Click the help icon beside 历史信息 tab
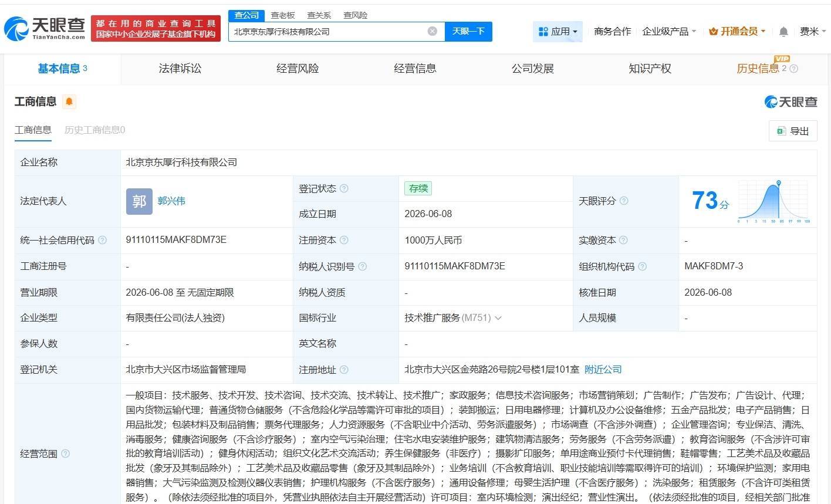The width and height of the screenshot is (831, 504). (794, 69)
